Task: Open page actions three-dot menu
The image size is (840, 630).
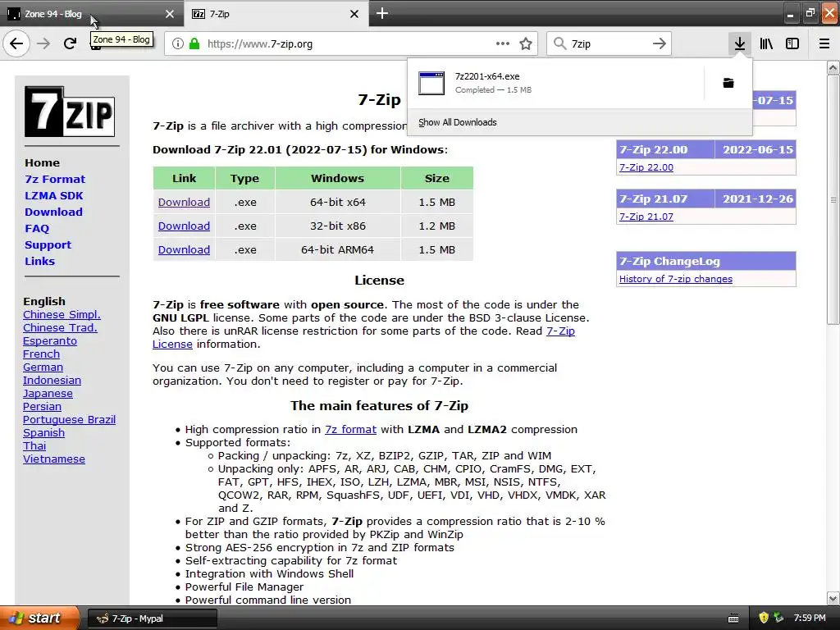Action: pos(503,43)
